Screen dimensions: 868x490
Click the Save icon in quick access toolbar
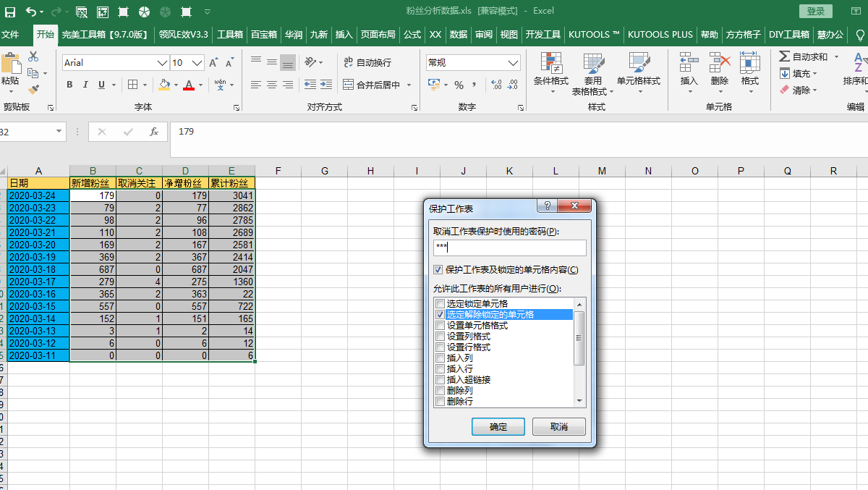pos(10,12)
